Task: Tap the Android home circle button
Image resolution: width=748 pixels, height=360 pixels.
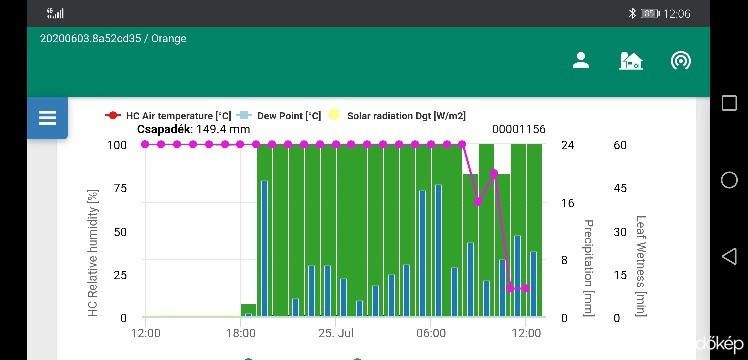Action: point(729,180)
